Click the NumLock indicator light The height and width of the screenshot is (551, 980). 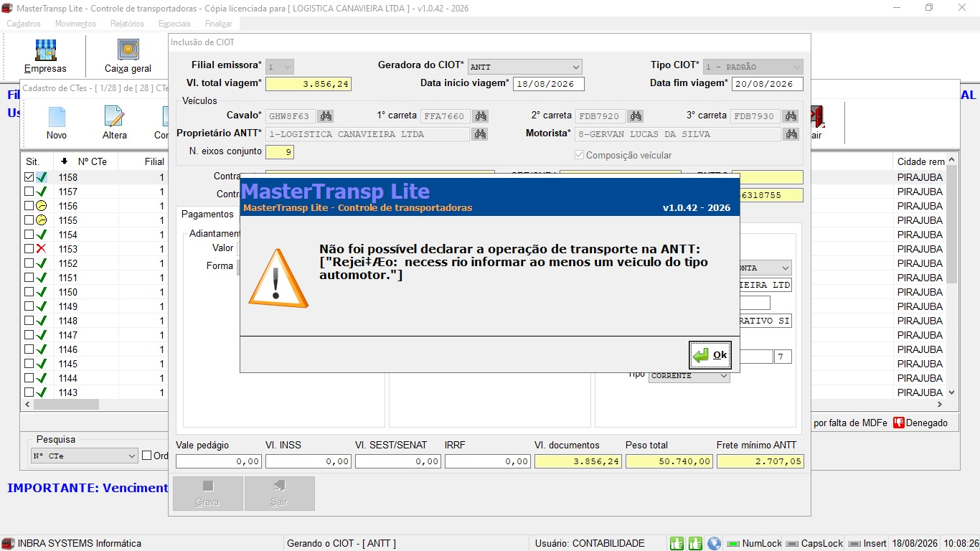(733, 544)
